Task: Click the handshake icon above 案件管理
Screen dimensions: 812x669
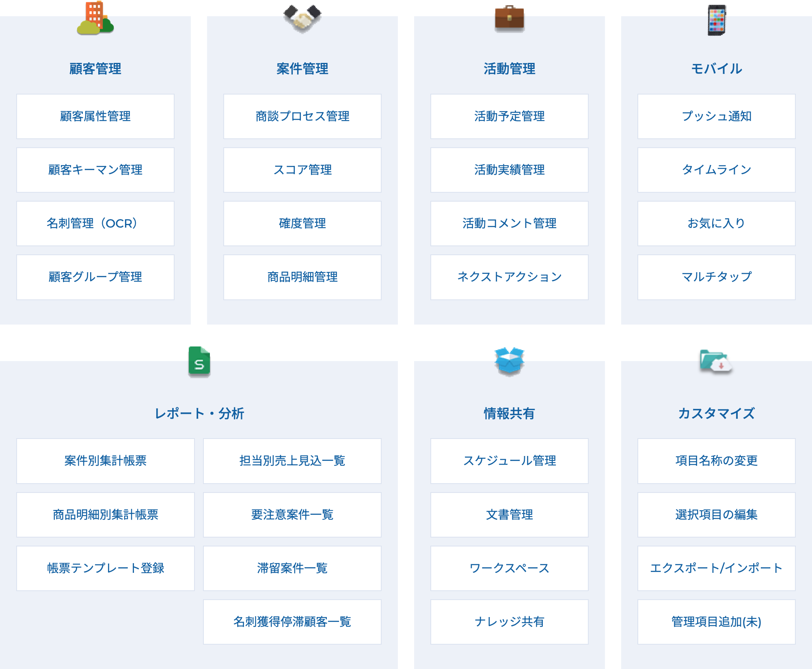Action: (302, 18)
